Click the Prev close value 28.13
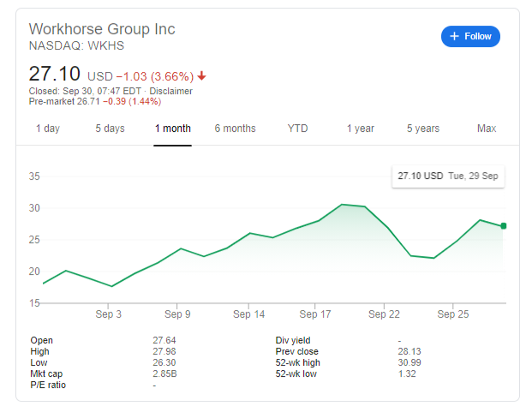This screenshot has height=412, width=532. (x=409, y=351)
